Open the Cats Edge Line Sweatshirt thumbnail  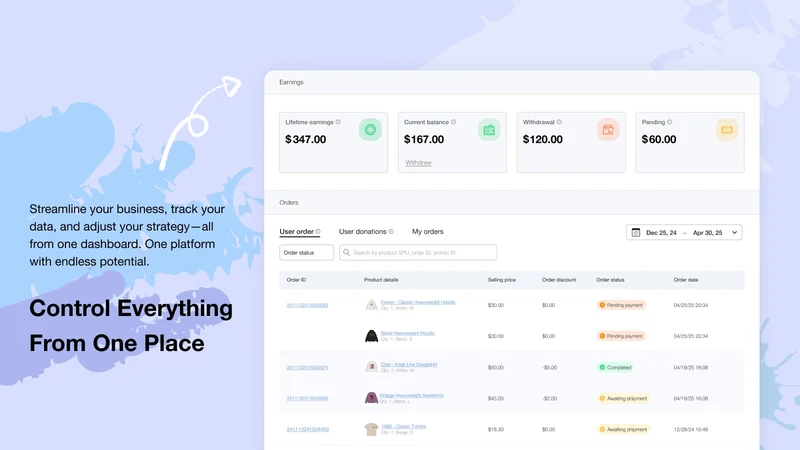click(371, 367)
